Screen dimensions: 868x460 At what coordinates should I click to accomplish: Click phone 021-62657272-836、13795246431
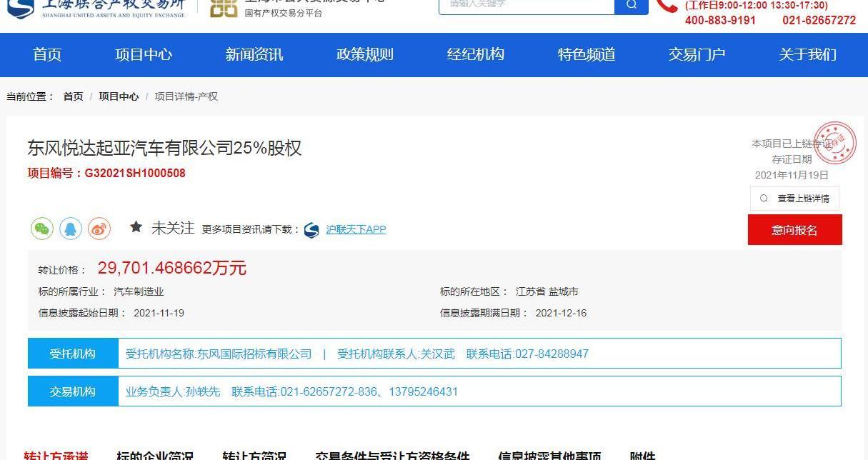point(369,391)
